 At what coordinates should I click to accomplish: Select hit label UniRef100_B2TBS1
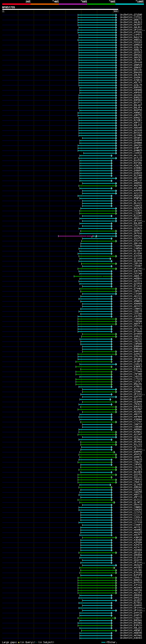[x=131, y=603]
